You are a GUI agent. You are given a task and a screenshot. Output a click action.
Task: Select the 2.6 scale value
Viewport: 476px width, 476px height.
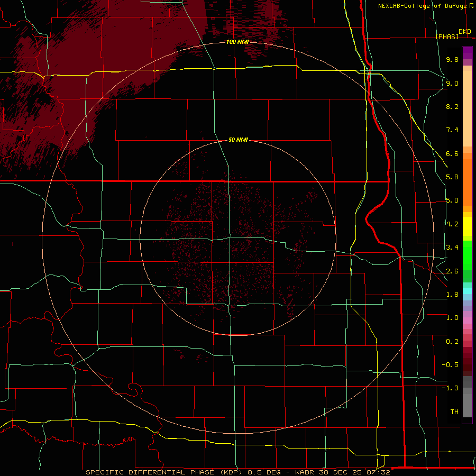(x=452, y=271)
